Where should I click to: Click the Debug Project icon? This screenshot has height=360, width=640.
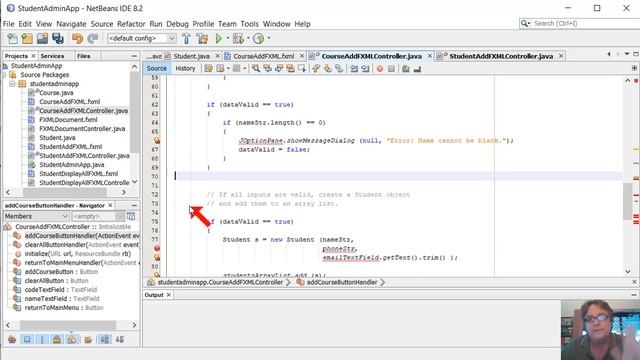click(x=238, y=38)
